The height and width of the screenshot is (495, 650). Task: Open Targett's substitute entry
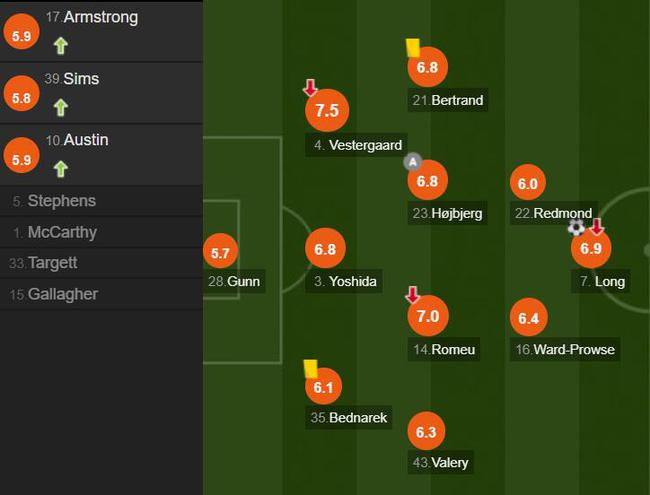coord(52,263)
